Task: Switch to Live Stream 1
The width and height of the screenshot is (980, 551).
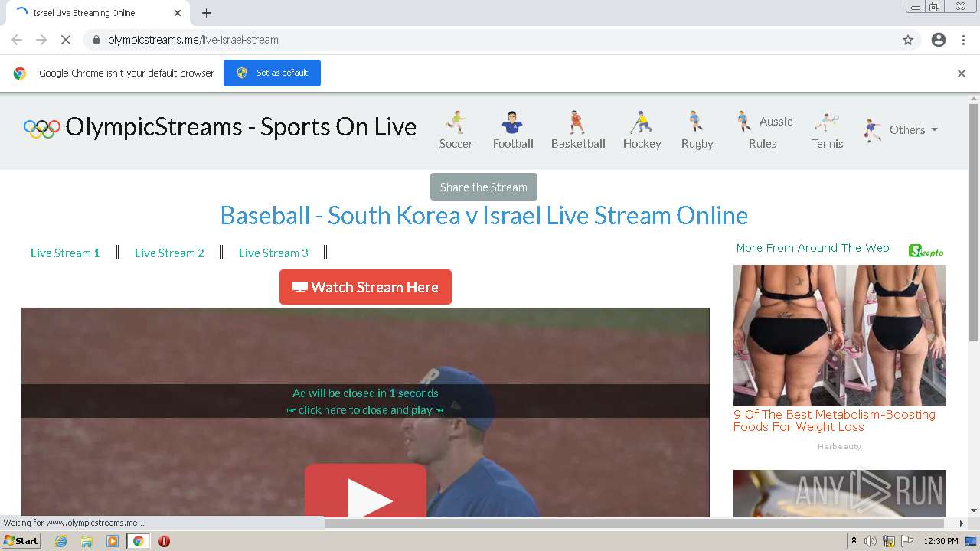Action: (65, 253)
